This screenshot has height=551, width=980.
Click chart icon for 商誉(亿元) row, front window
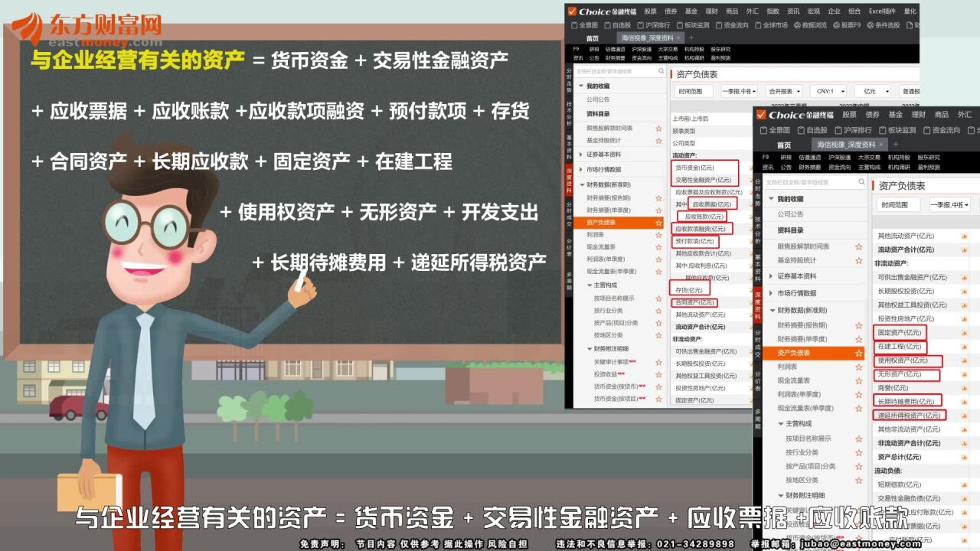[964, 388]
